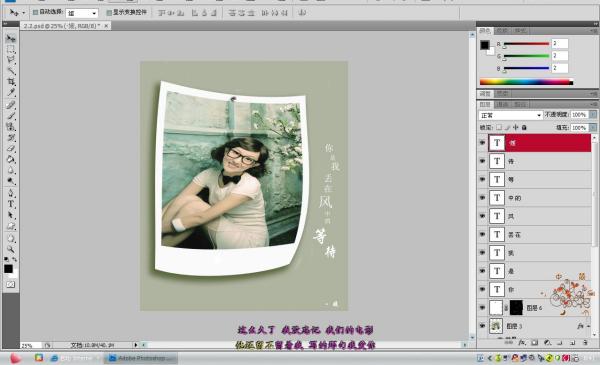
Task: Select the Eraser tool
Action: coord(10,148)
